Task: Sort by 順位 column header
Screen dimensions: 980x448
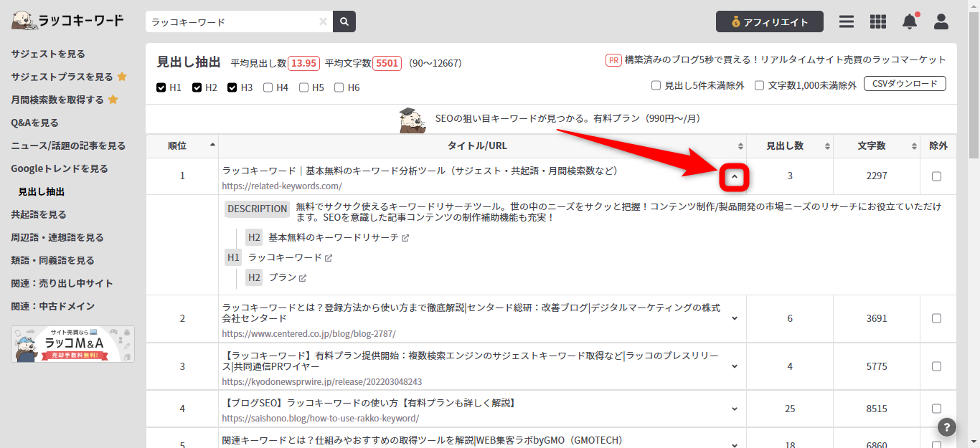Action: tap(182, 146)
